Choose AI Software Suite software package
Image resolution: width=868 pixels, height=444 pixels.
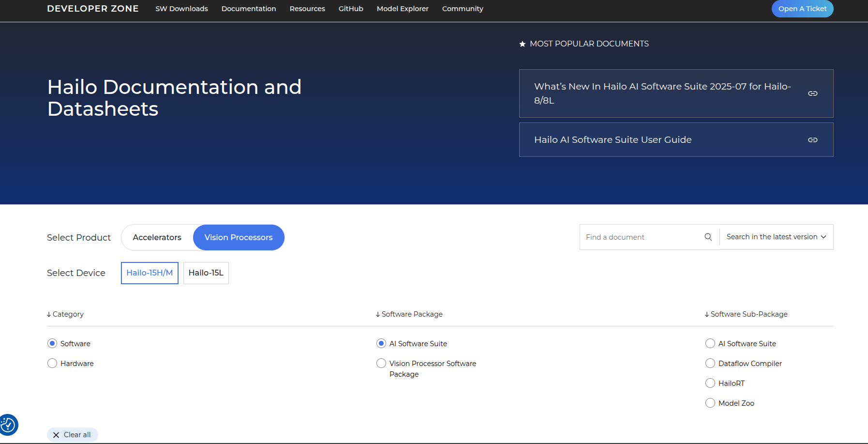381,343
